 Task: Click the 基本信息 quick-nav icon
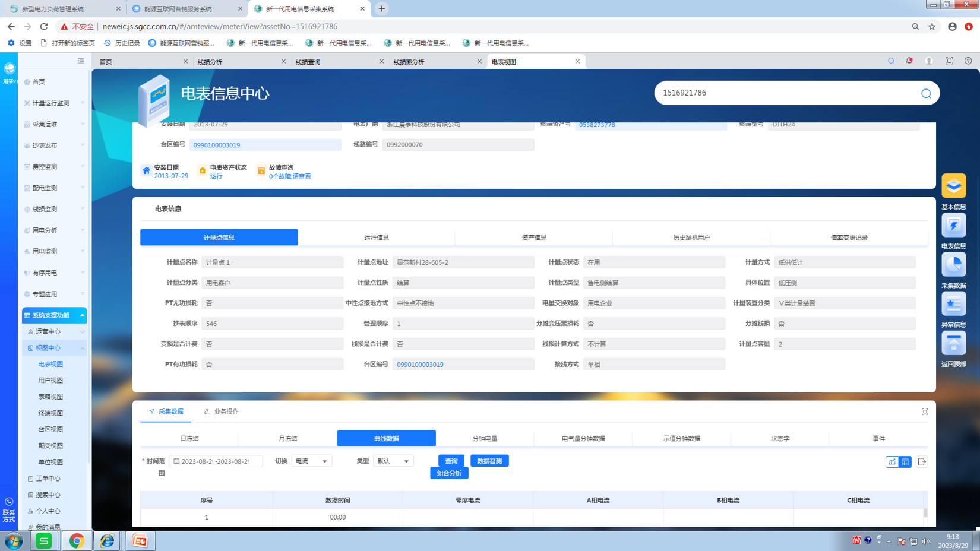tap(953, 186)
